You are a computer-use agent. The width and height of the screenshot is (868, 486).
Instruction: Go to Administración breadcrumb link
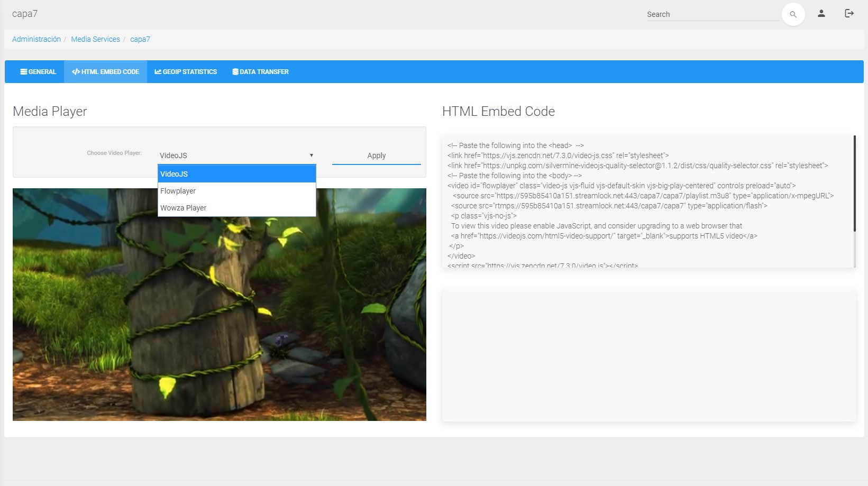[x=36, y=39]
